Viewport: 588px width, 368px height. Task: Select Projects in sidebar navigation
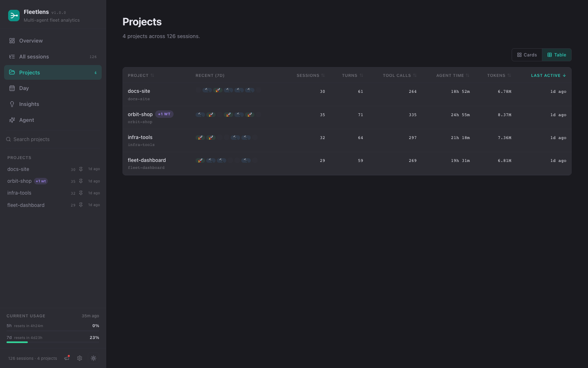53,73
